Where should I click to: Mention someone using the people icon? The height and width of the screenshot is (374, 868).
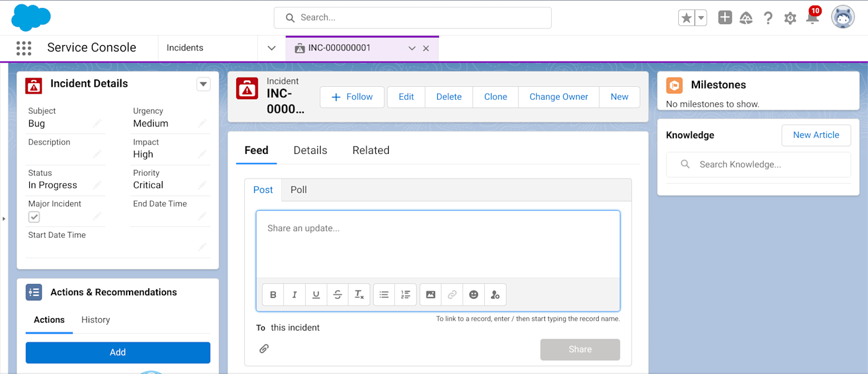(x=495, y=295)
